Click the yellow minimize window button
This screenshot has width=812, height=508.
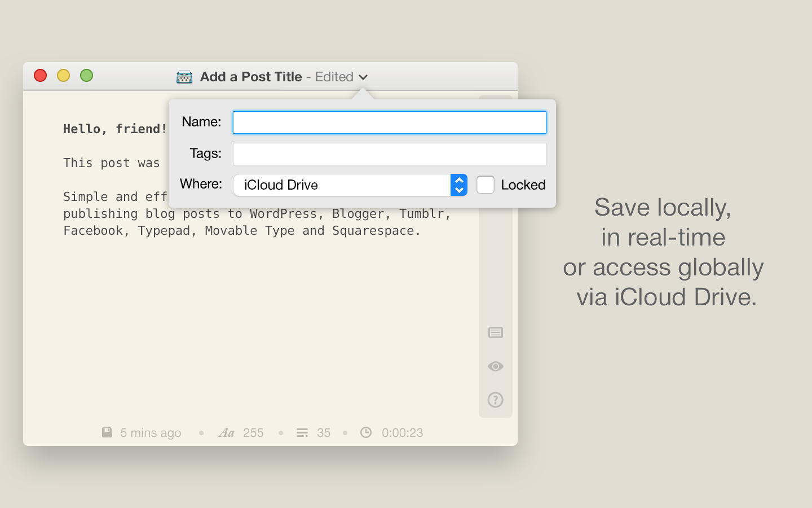pyautogui.click(x=63, y=76)
